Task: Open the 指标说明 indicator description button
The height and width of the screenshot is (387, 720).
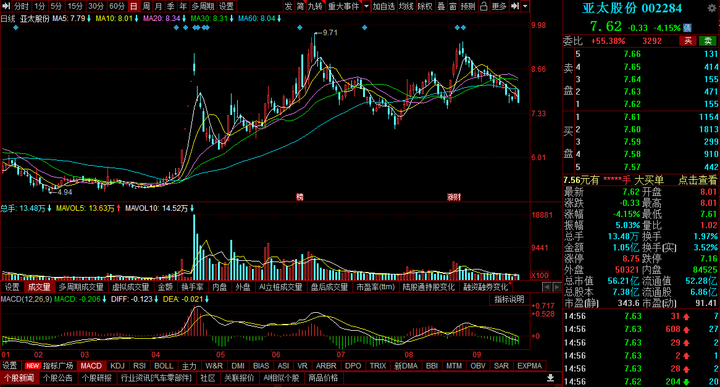Action: [x=509, y=299]
